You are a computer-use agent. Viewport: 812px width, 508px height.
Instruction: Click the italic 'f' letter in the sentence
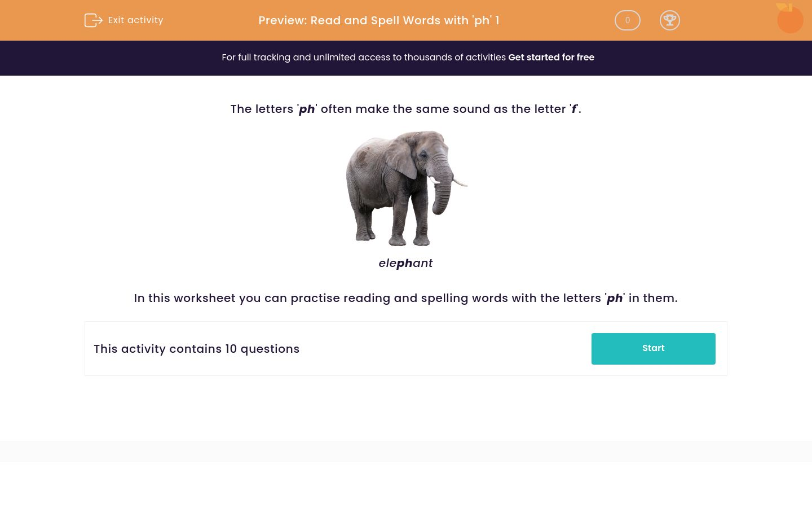click(x=574, y=109)
